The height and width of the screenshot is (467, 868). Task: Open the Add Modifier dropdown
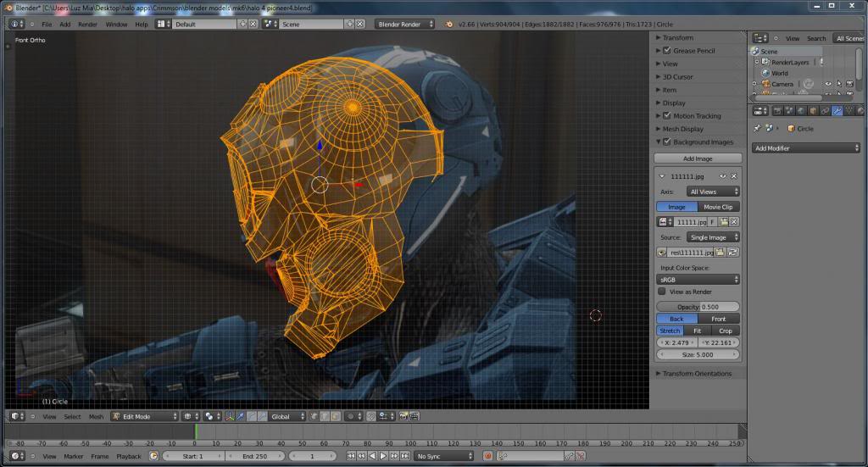click(x=806, y=148)
